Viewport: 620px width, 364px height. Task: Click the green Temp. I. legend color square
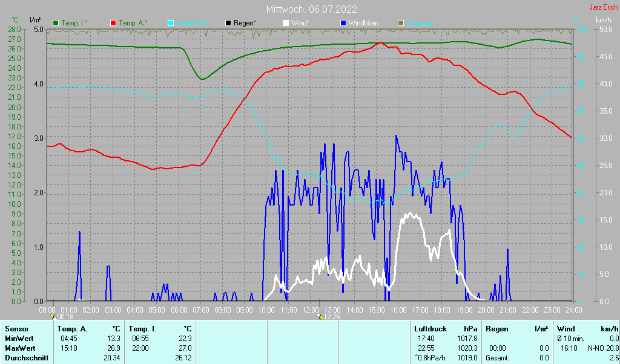tap(56, 24)
